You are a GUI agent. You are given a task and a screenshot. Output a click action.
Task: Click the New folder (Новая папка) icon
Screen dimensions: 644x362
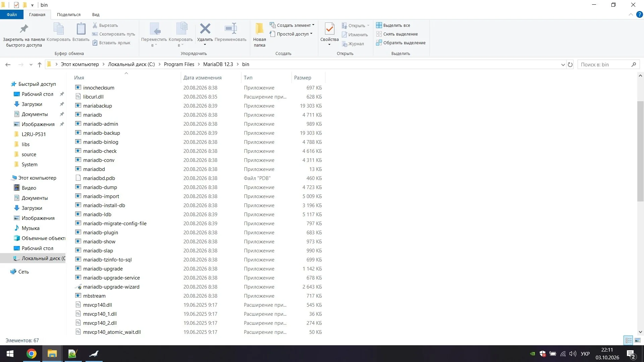click(259, 29)
